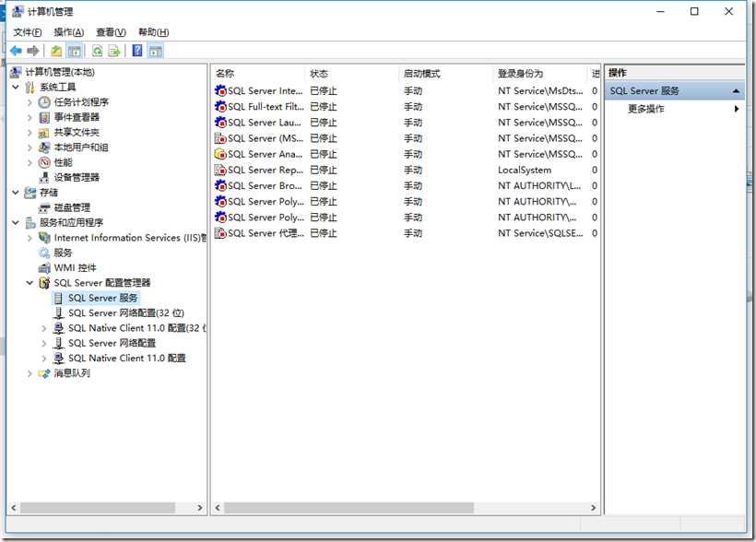756x542 pixels.
Task: Click NT Service\MsDts... login cell
Action: point(540,90)
